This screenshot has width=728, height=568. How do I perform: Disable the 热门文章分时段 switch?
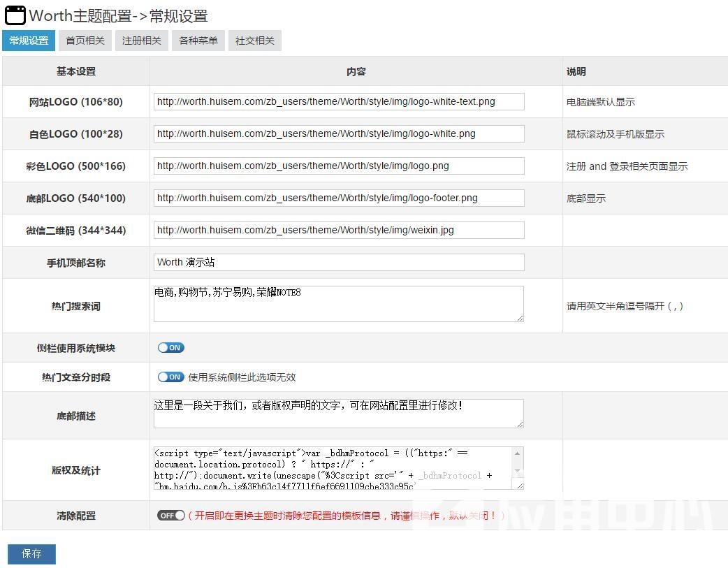point(170,377)
